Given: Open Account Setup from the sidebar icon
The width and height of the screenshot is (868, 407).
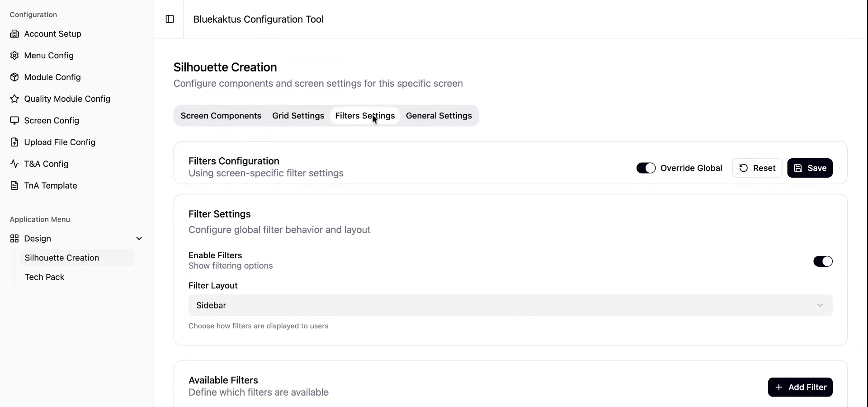Looking at the screenshot, I should tap(15, 33).
